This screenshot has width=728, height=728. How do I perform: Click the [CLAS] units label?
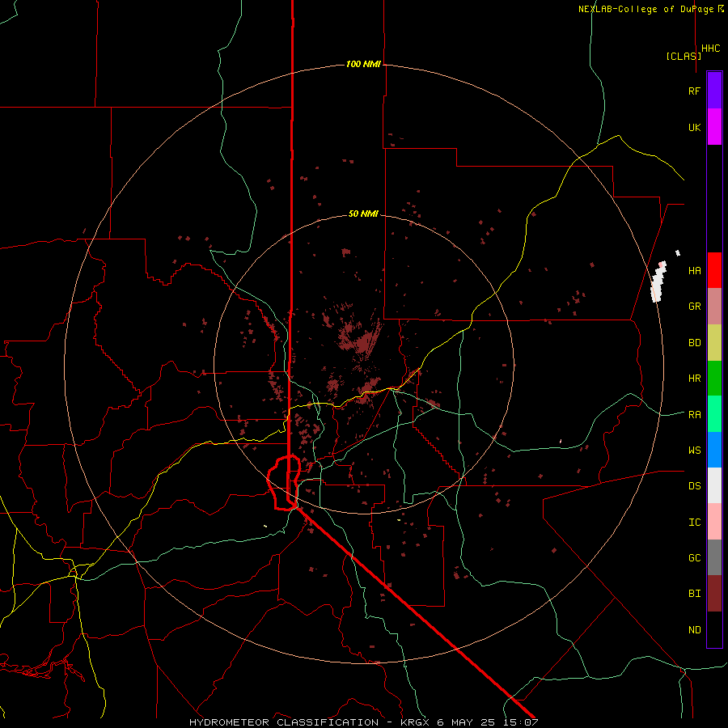684,56
